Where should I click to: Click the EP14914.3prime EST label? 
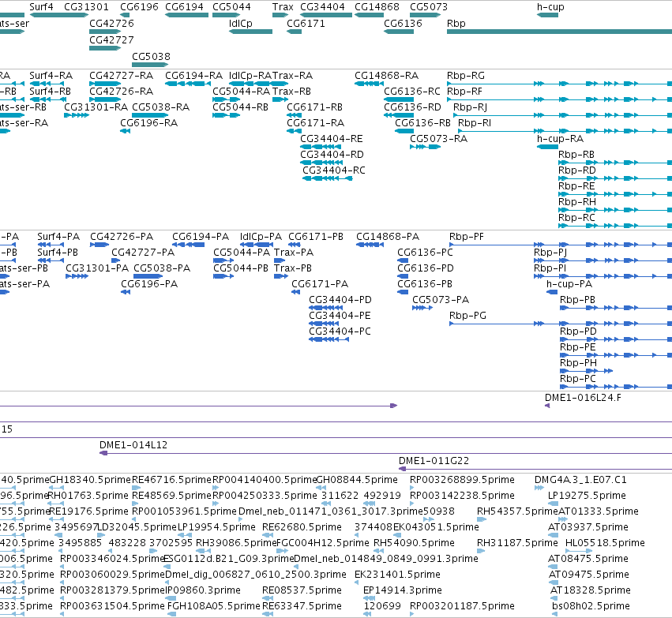(x=403, y=590)
